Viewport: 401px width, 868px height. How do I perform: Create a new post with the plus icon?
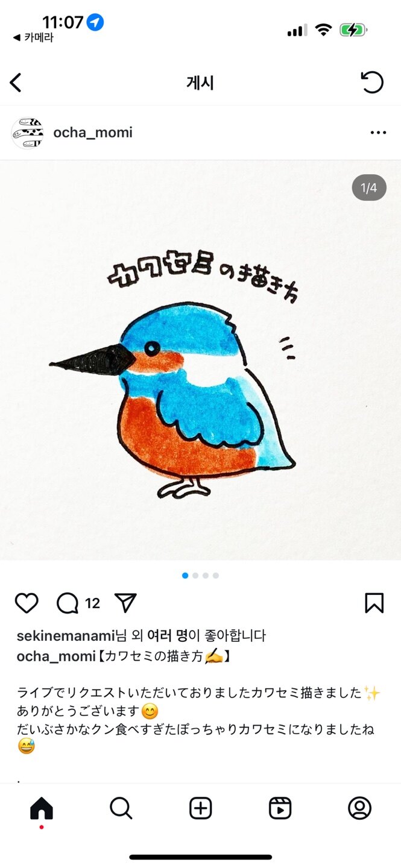(x=201, y=808)
